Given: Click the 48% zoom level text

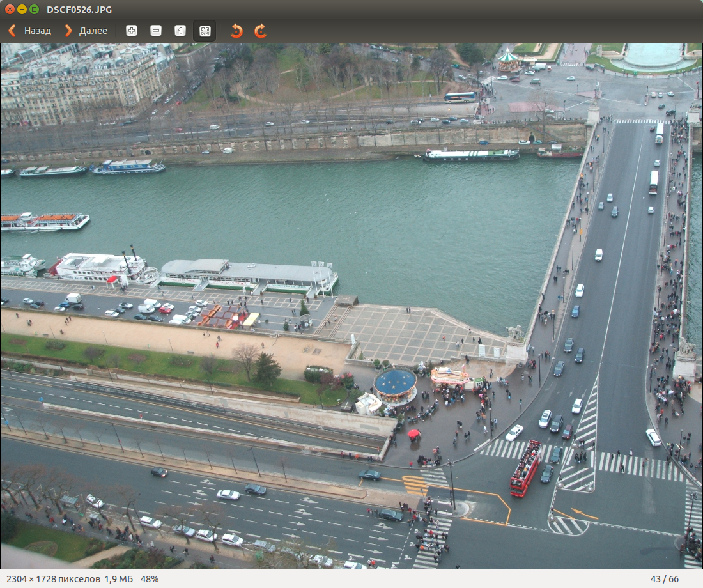Looking at the screenshot, I should (x=150, y=579).
